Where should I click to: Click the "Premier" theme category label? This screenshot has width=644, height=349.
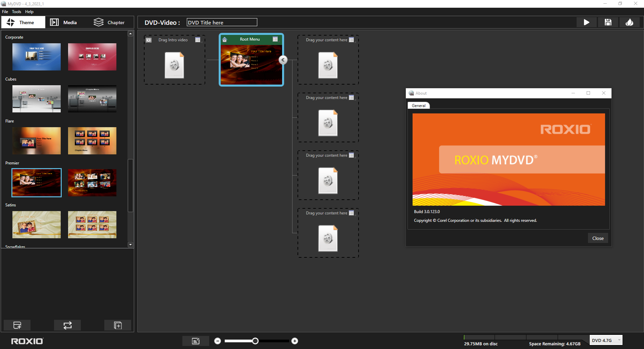tap(12, 163)
